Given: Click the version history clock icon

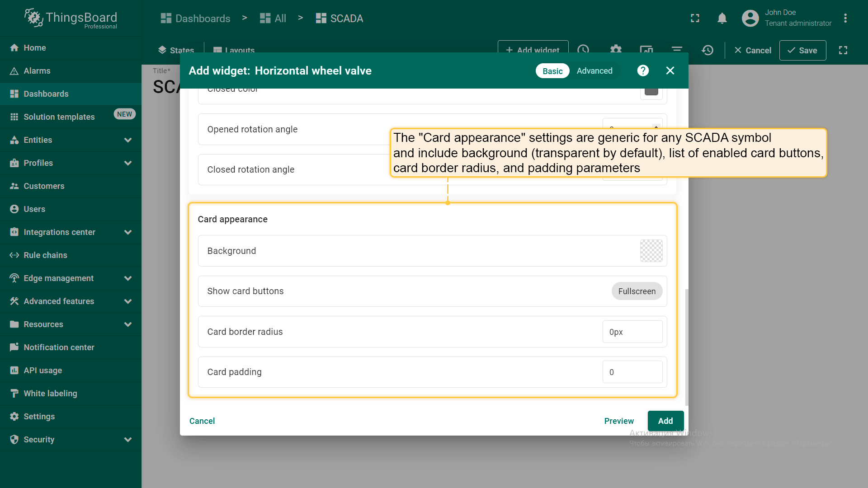Looking at the screenshot, I should tap(708, 50).
